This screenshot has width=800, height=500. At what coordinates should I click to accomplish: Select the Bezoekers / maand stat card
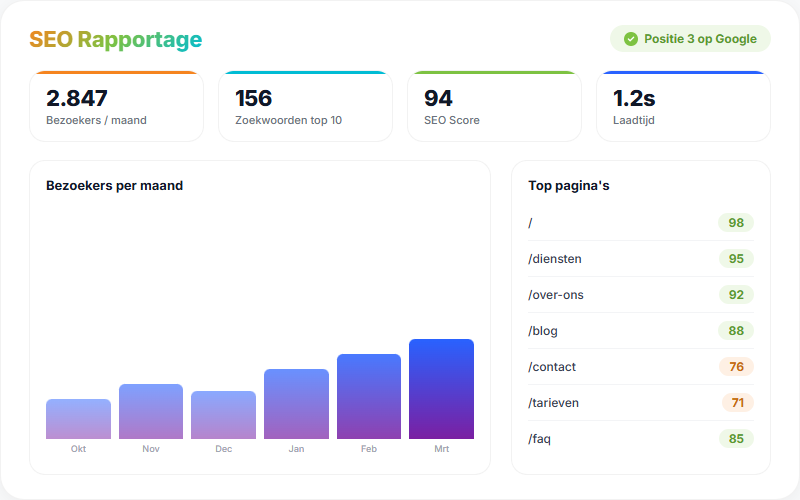click(116, 107)
